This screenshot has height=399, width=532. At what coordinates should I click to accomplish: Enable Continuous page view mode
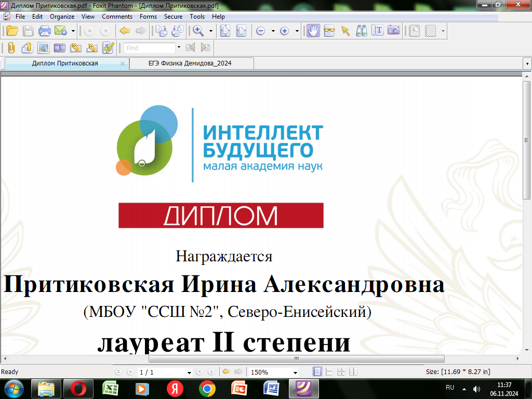(329, 372)
